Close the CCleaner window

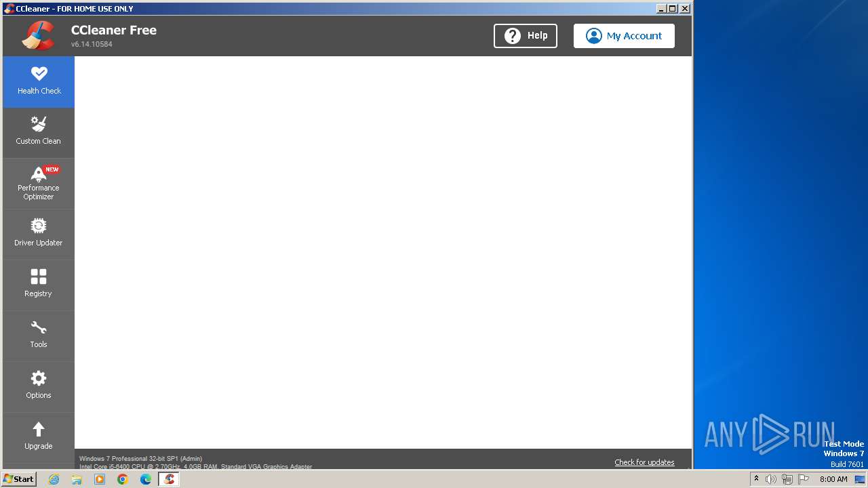(685, 9)
